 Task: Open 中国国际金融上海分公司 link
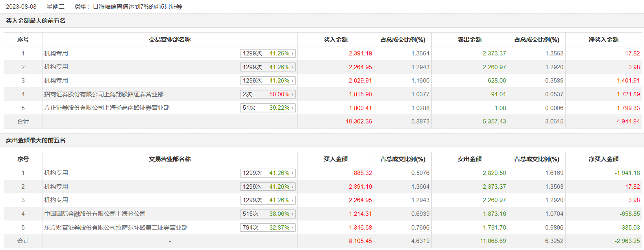(95, 214)
